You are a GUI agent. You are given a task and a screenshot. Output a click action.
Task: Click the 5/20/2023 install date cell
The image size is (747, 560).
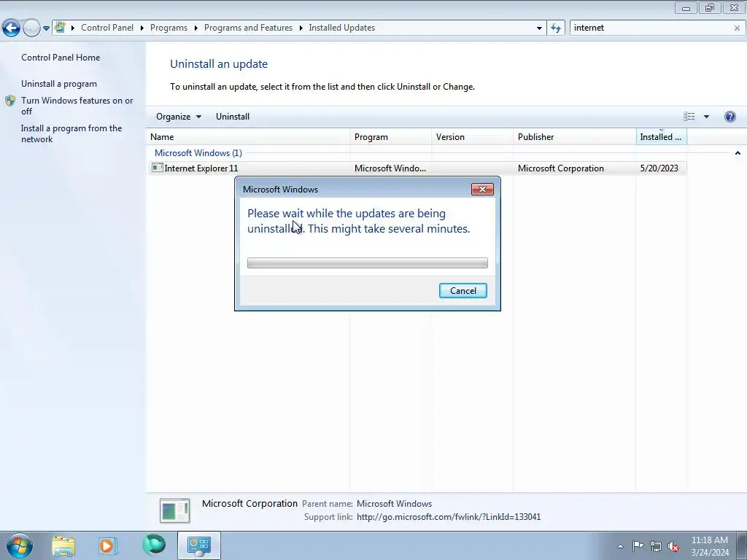659,168
